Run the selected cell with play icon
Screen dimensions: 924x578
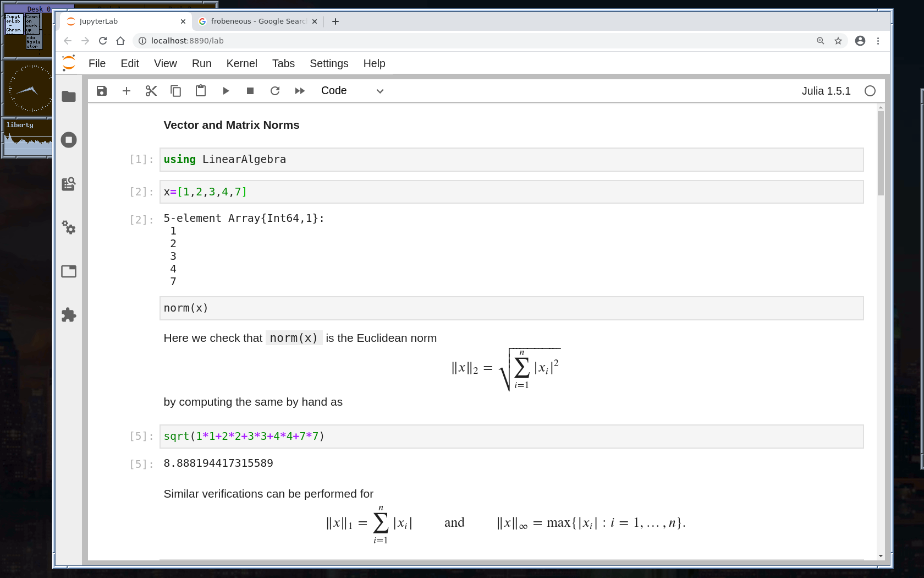point(226,91)
